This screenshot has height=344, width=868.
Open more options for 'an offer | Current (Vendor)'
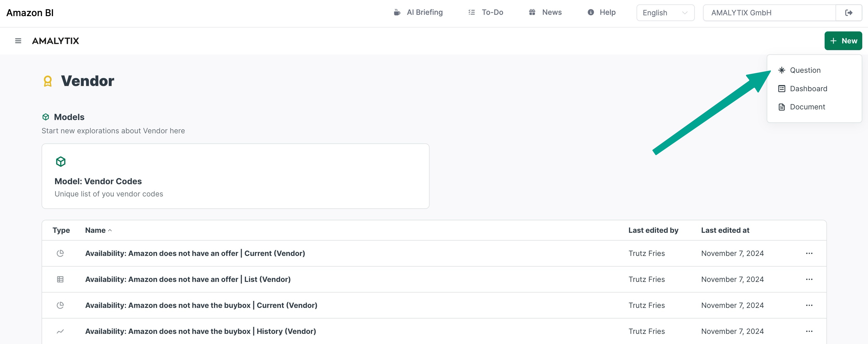(x=809, y=253)
